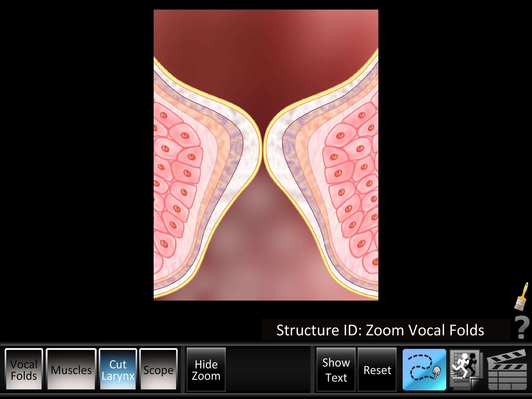Toggle Show Text labels
This screenshot has width=532, height=399.
336,369
